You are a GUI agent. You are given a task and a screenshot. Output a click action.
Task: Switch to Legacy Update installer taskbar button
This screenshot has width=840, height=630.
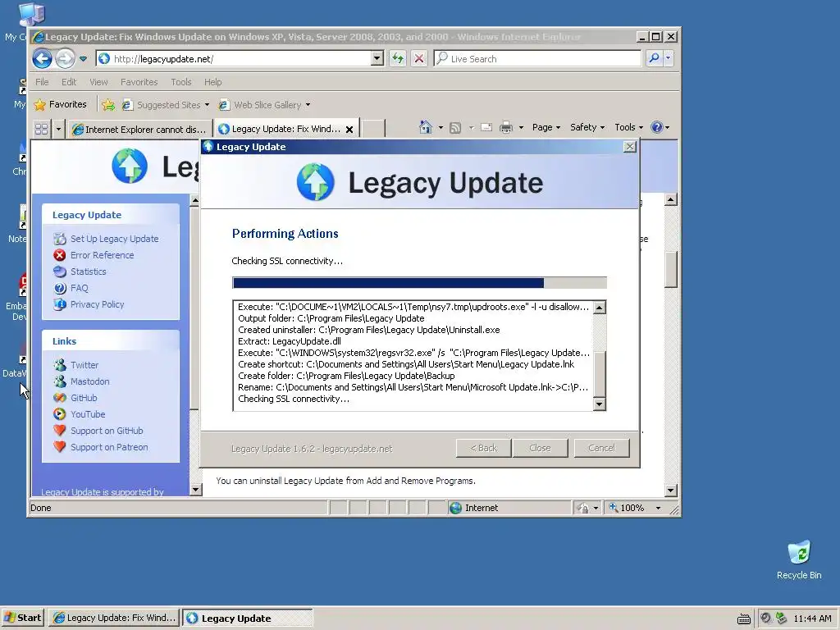[x=248, y=619]
